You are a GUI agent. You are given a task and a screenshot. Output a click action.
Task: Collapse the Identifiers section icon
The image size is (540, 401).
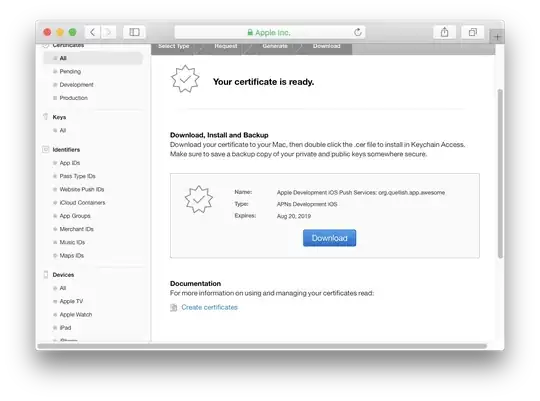tap(45, 150)
